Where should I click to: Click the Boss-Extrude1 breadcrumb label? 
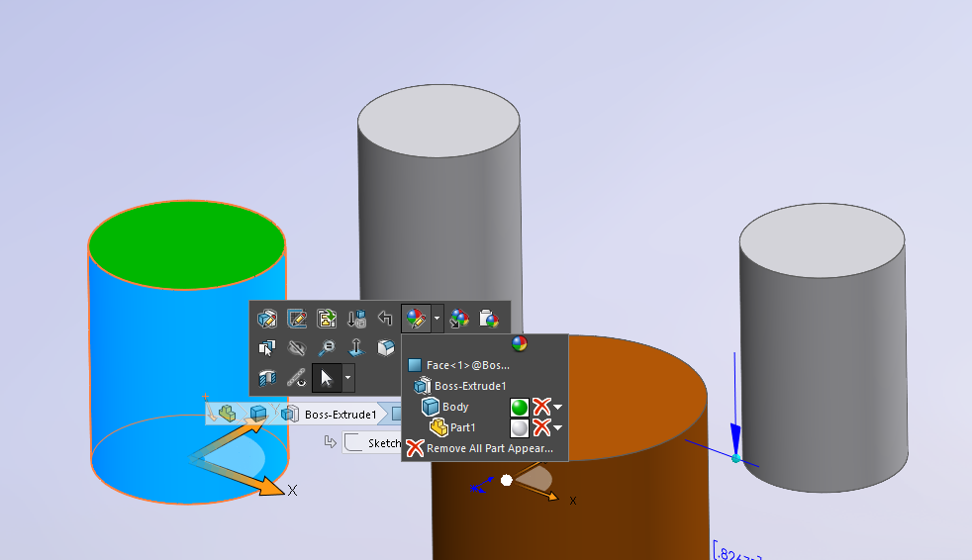tap(340, 414)
